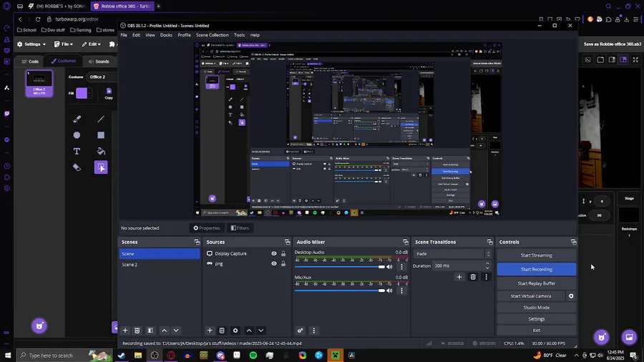
Task: Select the Eraser tool in TurboWarp
Action: pyautogui.click(x=77, y=167)
